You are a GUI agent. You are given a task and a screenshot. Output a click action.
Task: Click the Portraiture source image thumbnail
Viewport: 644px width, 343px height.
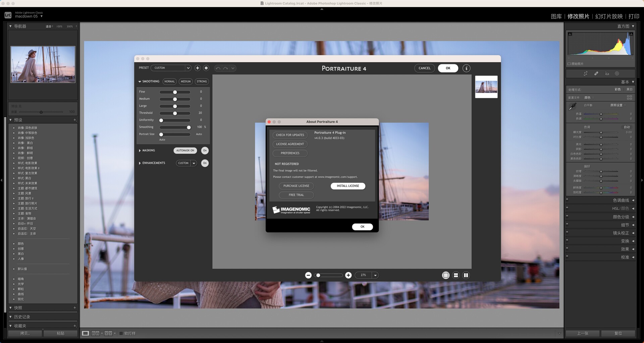486,87
